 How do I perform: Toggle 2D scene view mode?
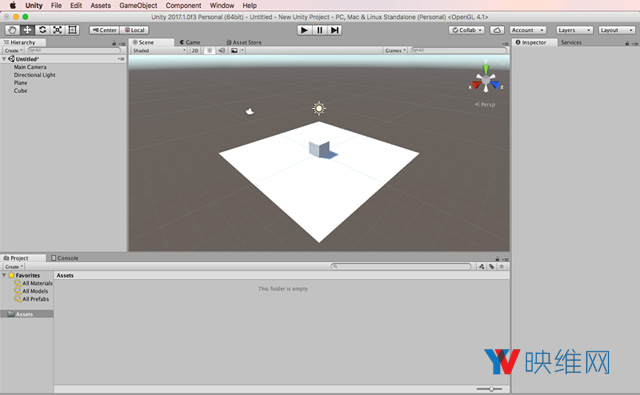tap(195, 51)
